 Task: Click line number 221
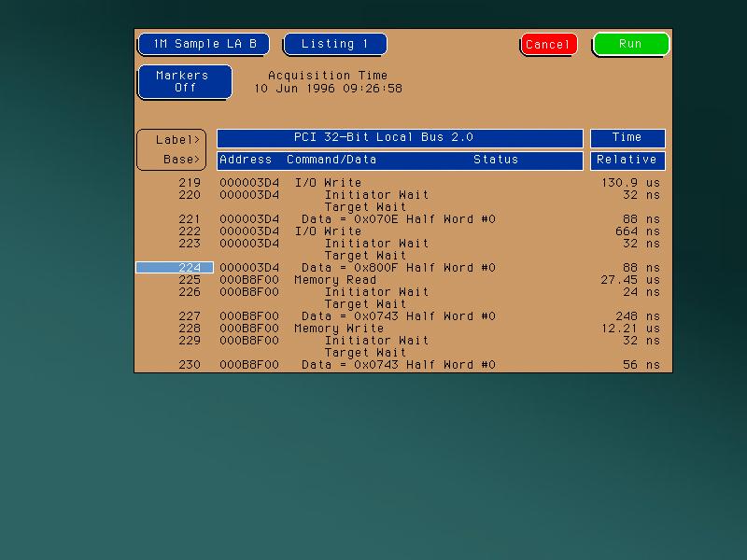coord(190,219)
